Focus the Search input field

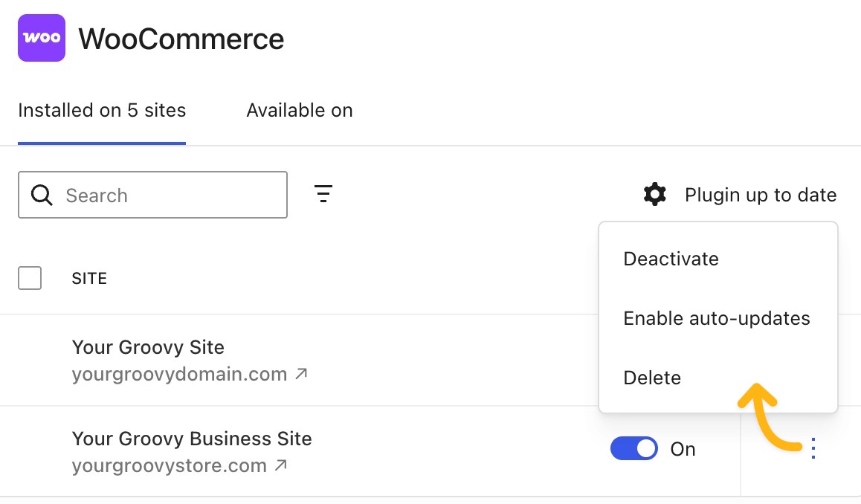coord(152,195)
